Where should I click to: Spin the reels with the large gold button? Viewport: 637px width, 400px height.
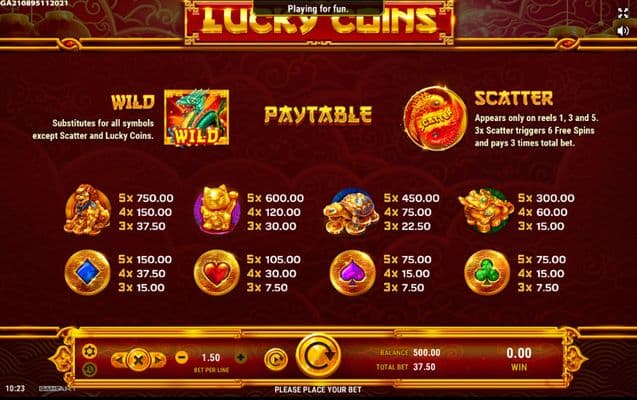point(318,356)
